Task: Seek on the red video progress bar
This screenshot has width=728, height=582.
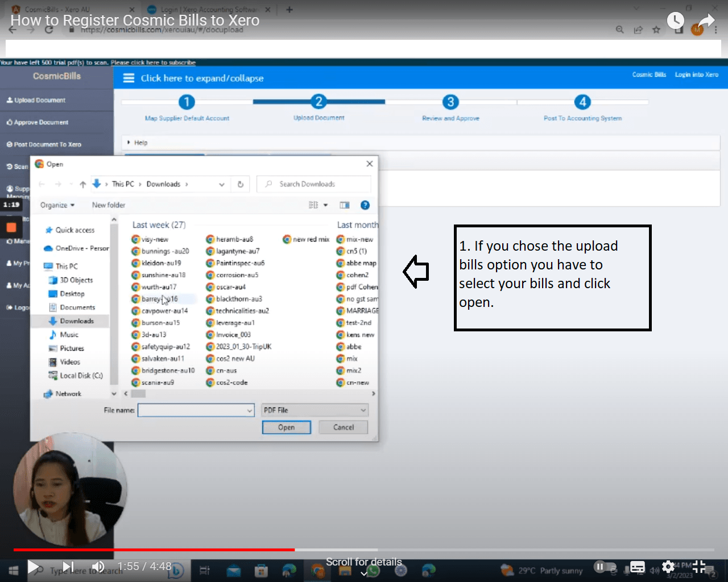Action: pos(154,550)
